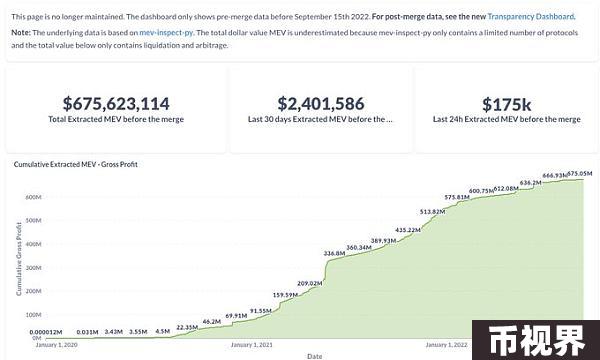Image resolution: width=600 pixels, height=360 pixels.
Task: Click the Cumulative Gross Profit axis title
Action: tap(18, 259)
